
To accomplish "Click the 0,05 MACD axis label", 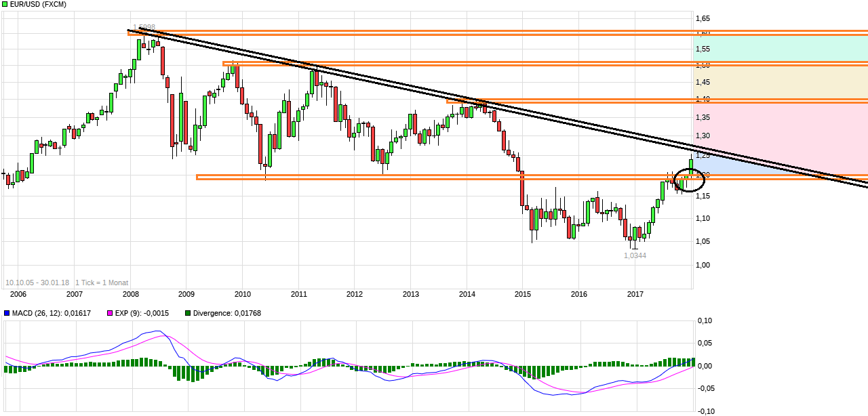I will pyautogui.click(x=705, y=344).
